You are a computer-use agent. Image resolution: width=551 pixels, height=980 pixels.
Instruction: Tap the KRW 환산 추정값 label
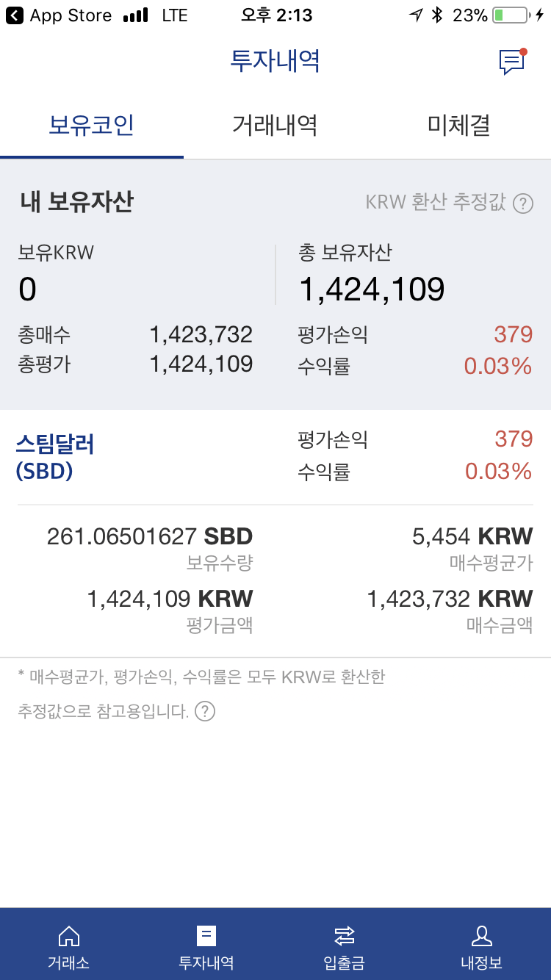(436, 203)
